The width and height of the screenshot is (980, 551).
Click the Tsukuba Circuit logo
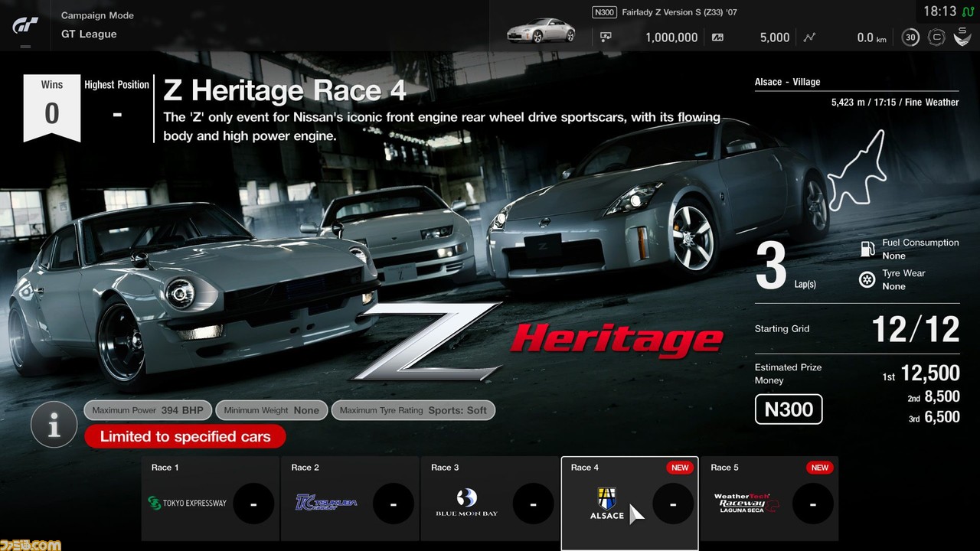click(327, 503)
